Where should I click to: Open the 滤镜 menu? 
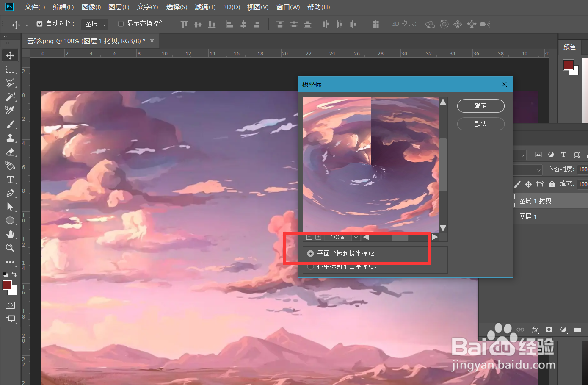205,7
